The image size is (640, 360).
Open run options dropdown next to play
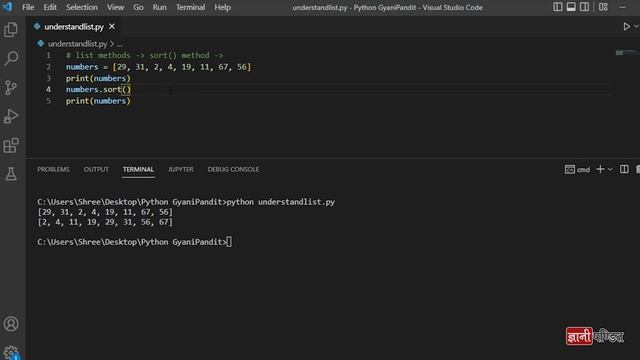click(x=636, y=27)
